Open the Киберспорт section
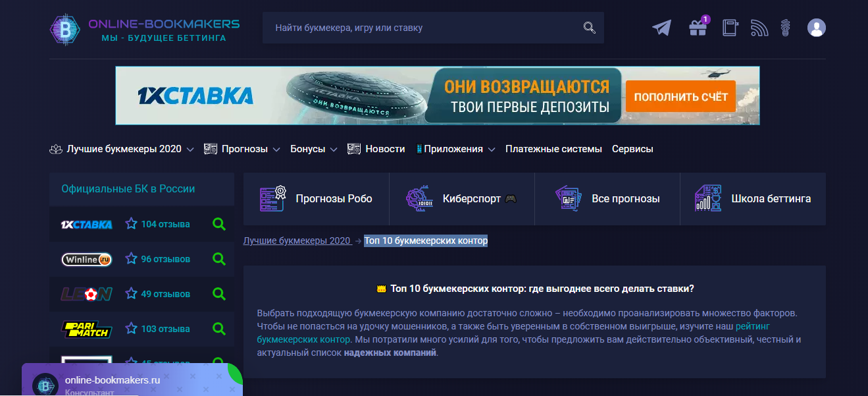The height and width of the screenshot is (396, 868). coord(462,199)
